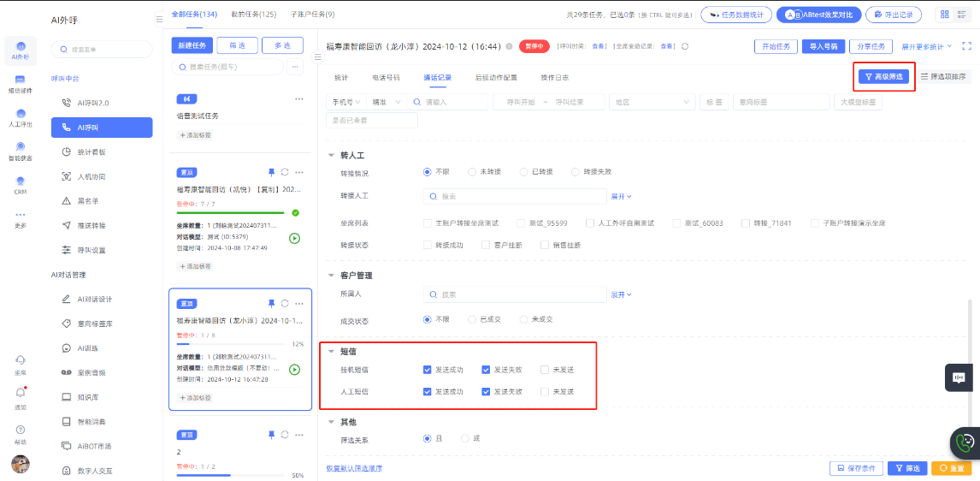The image size is (980, 481).
Task: Click progress bar of 福寿康智能回访（龙小淳）task
Action: 231,344
